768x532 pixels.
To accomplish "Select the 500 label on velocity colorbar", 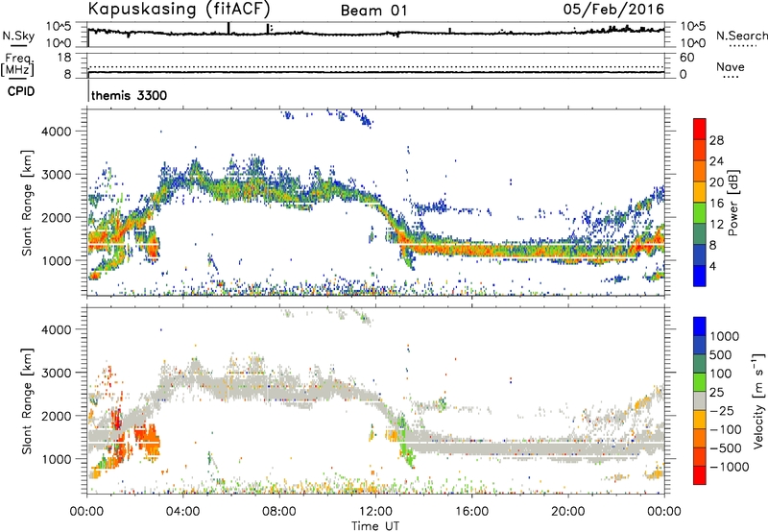I will [x=721, y=354].
